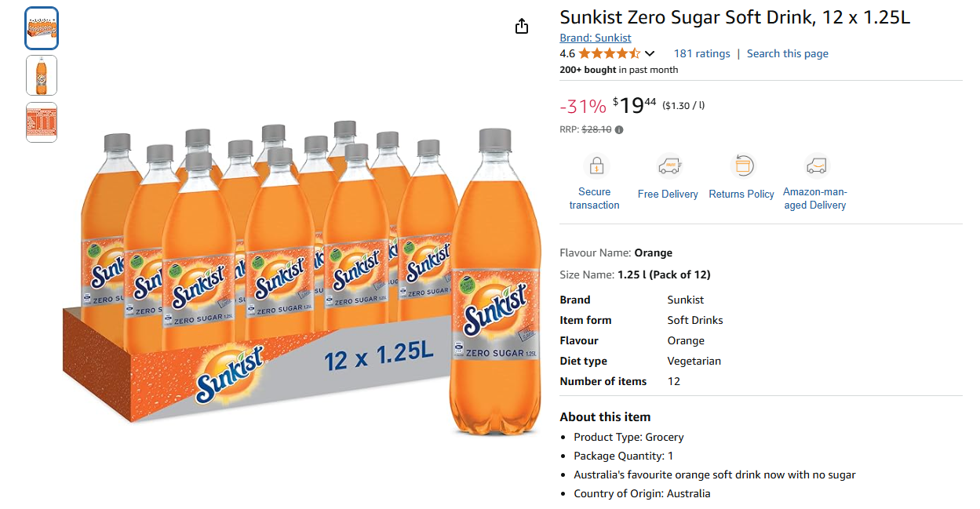Click the RRP info icon
Screen dimensions: 980x509
pos(619,129)
